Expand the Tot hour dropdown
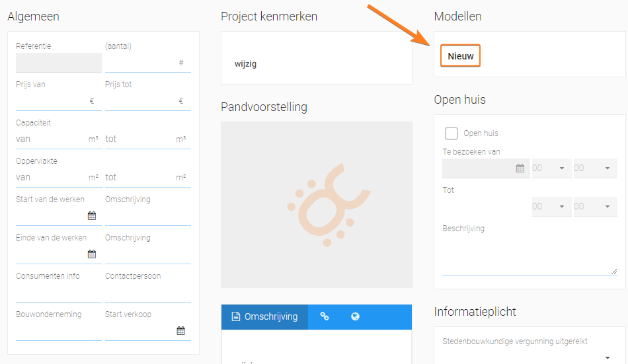Screen dimensions: 628x364 click(551, 207)
